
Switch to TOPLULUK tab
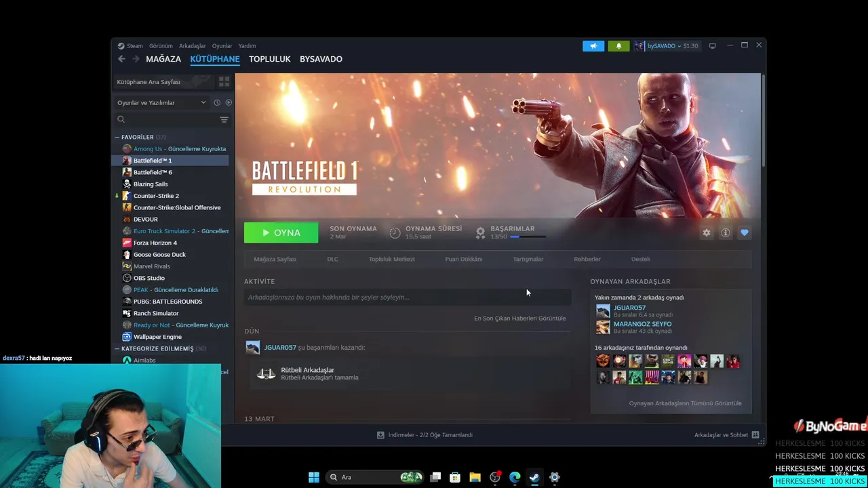270,59
